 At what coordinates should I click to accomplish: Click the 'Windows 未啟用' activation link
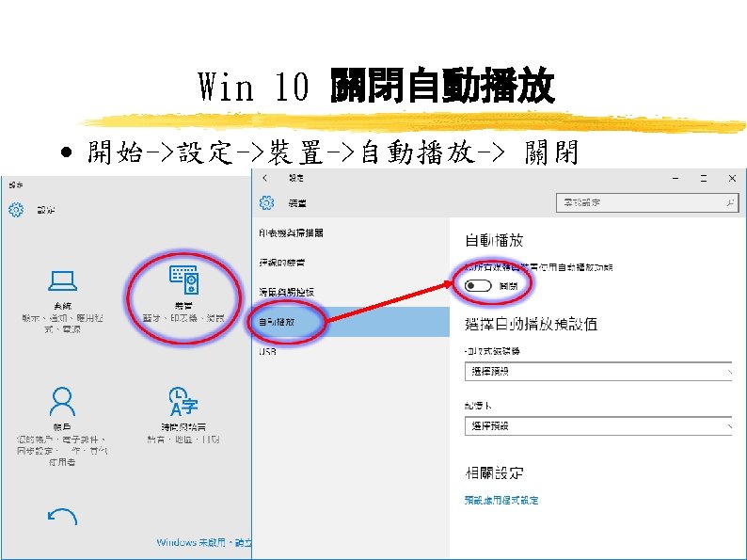(204, 542)
